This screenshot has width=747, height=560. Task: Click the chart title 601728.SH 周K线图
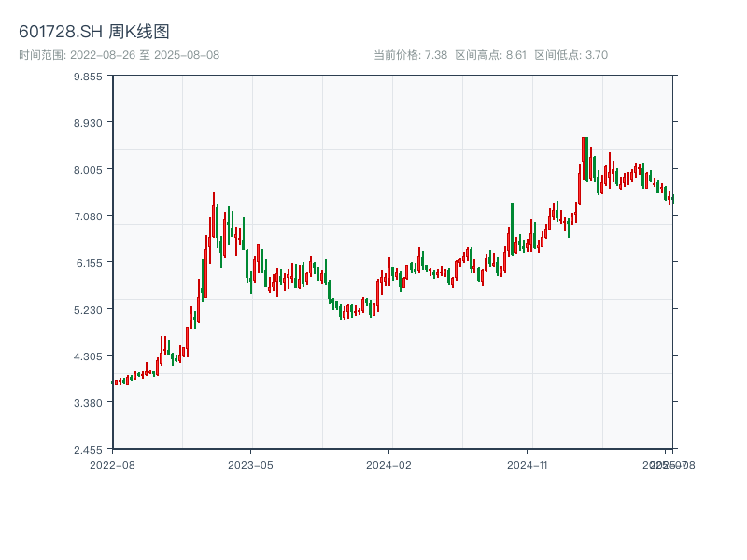pos(94,32)
